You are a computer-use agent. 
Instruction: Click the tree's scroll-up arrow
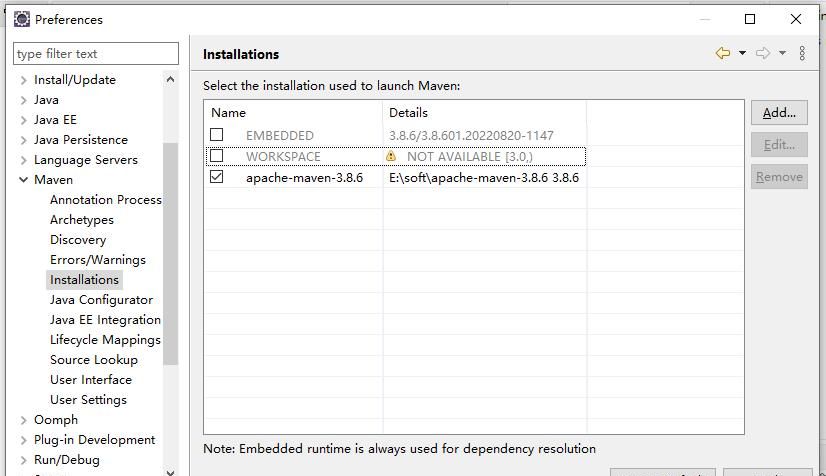(170, 80)
